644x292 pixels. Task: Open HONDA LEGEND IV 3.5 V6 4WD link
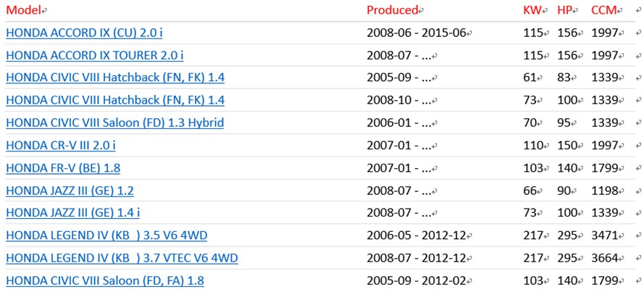[106, 235]
